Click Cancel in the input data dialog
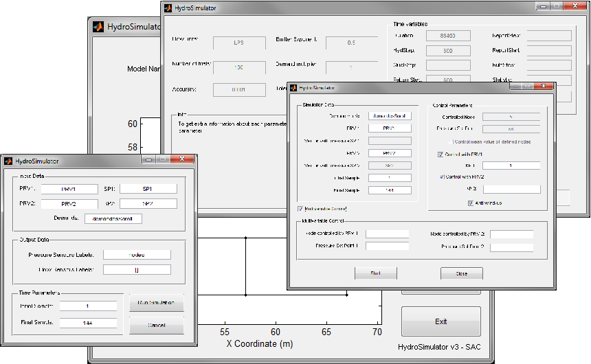 point(156,324)
